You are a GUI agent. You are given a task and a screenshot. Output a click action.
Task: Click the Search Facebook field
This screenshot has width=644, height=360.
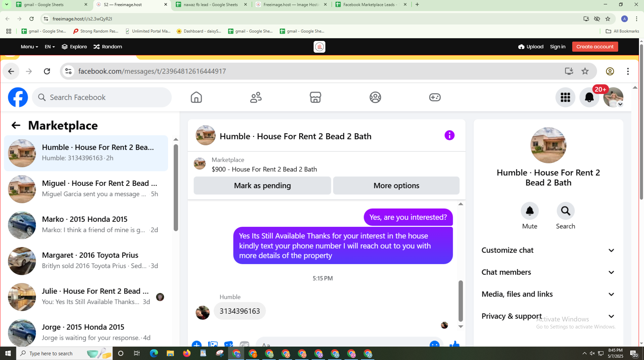pos(102,97)
